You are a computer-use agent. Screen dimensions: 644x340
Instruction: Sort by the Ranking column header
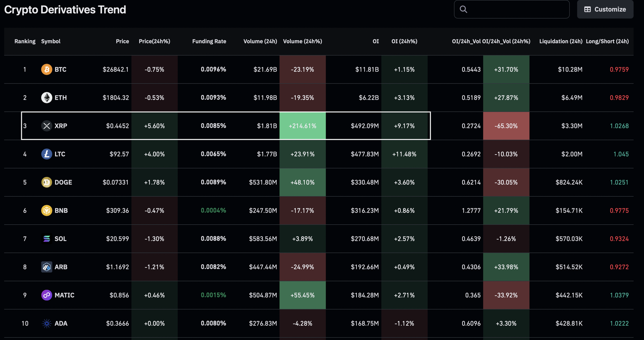(25, 41)
